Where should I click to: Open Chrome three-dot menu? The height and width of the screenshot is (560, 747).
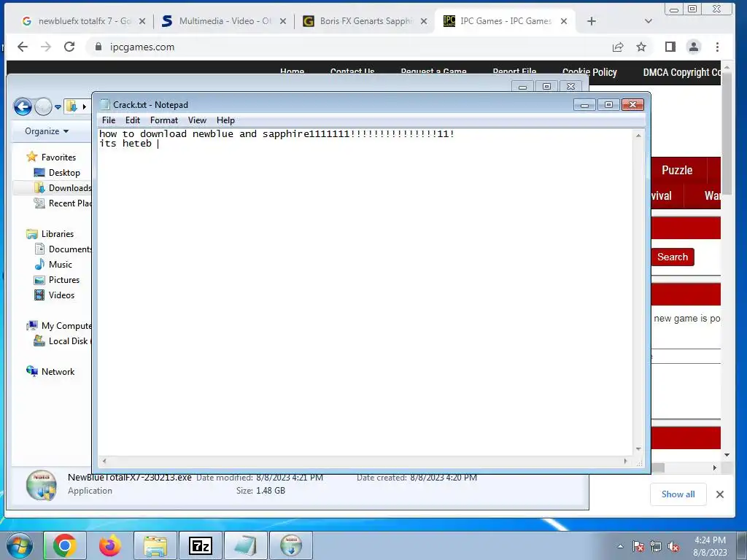click(x=718, y=47)
